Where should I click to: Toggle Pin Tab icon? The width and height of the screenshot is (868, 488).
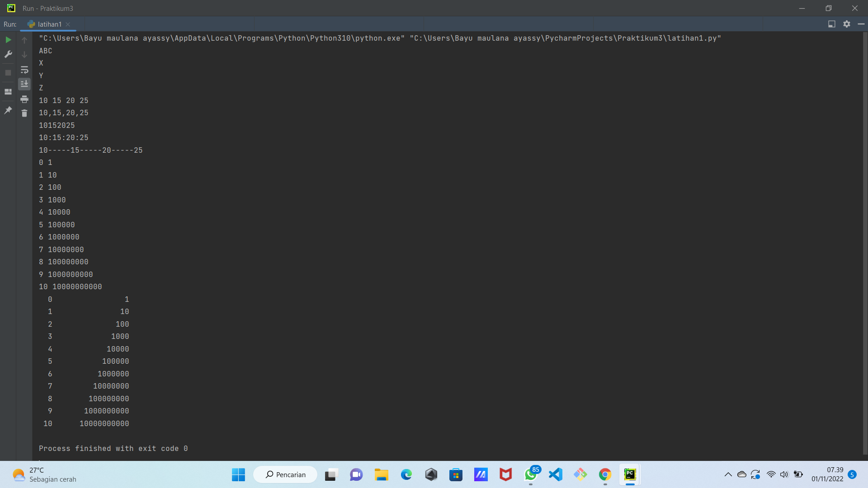click(x=8, y=110)
